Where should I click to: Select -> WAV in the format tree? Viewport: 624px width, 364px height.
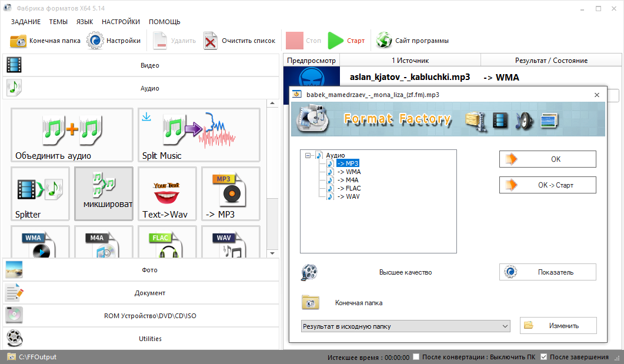(x=349, y=196)
